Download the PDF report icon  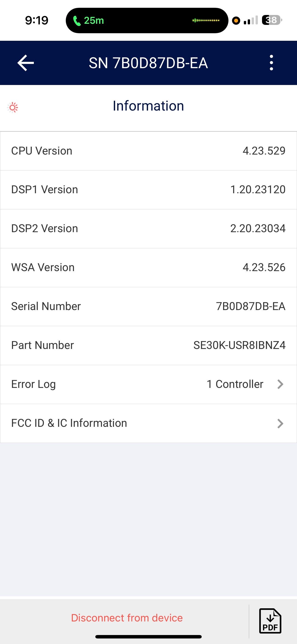tap(270, 621)
